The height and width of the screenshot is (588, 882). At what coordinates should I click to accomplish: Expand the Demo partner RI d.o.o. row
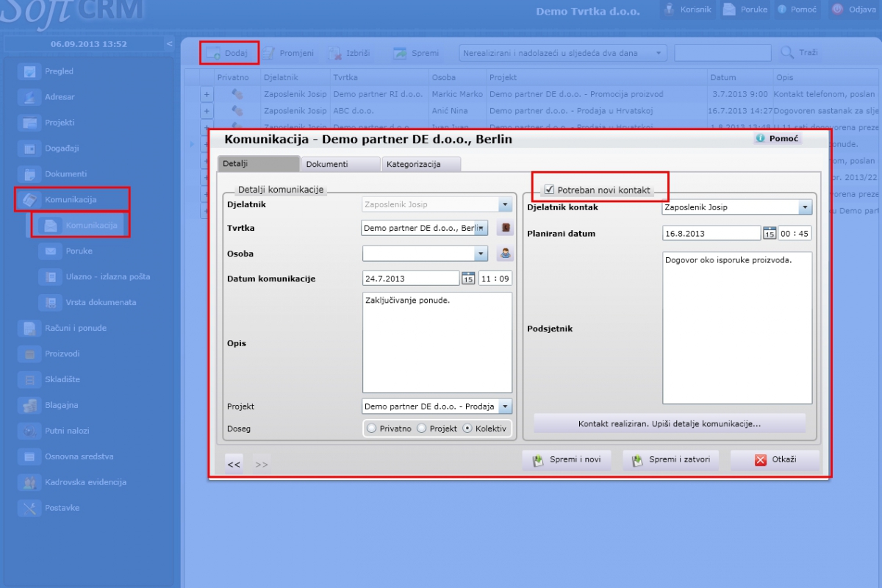coord(207,94)
